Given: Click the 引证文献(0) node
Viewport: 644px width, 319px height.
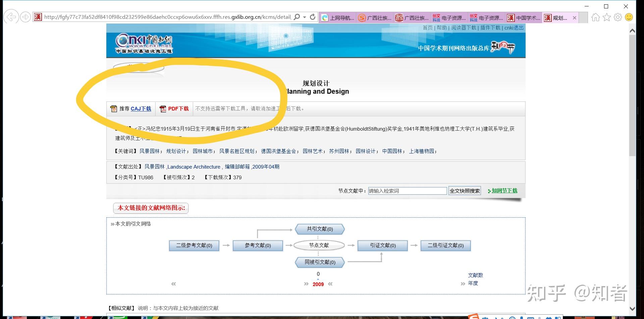Looking at the screenshot, I should 383,245.
